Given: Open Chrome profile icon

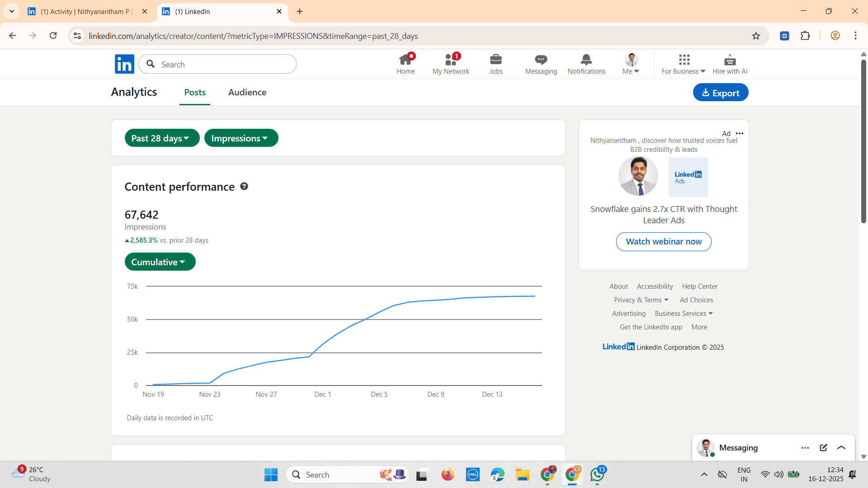Looking at the screenshot, I should (x=835, y=36).
